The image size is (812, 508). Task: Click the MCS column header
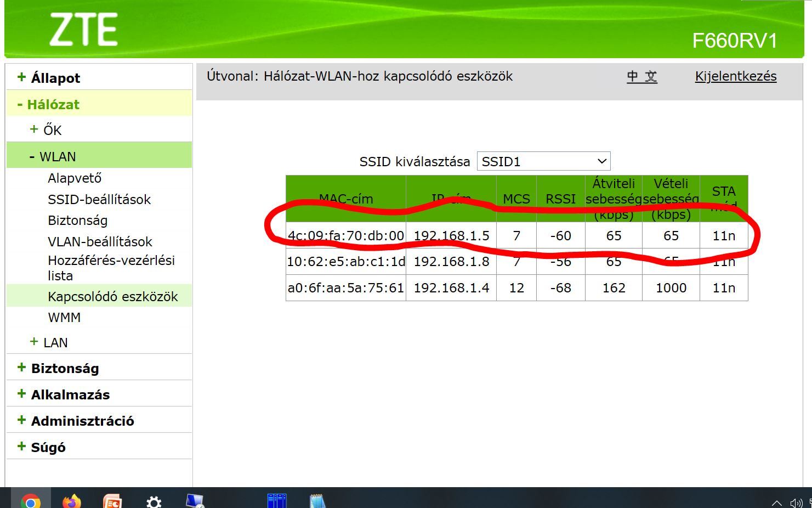pyautogui.click(x=516, y=199)
